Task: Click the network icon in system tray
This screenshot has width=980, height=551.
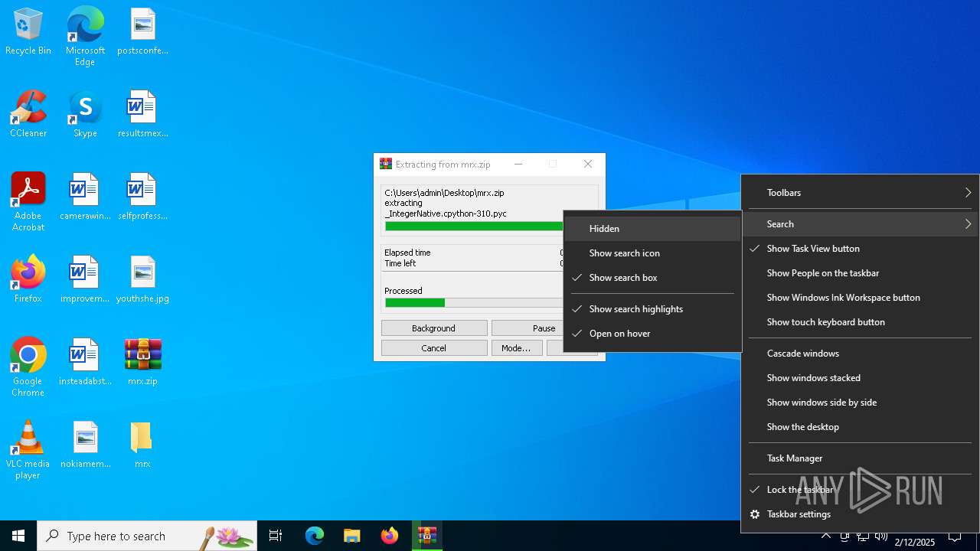Action: (x=863, y=536)
